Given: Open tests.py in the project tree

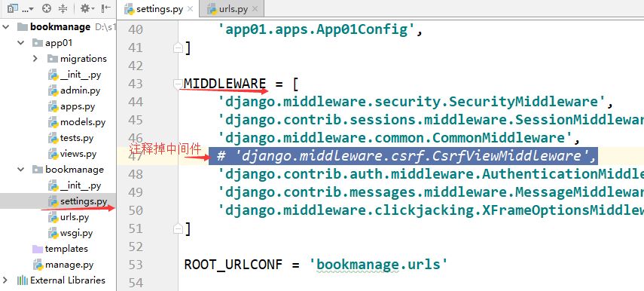Looking at the screenshot, I should point(77,138).
